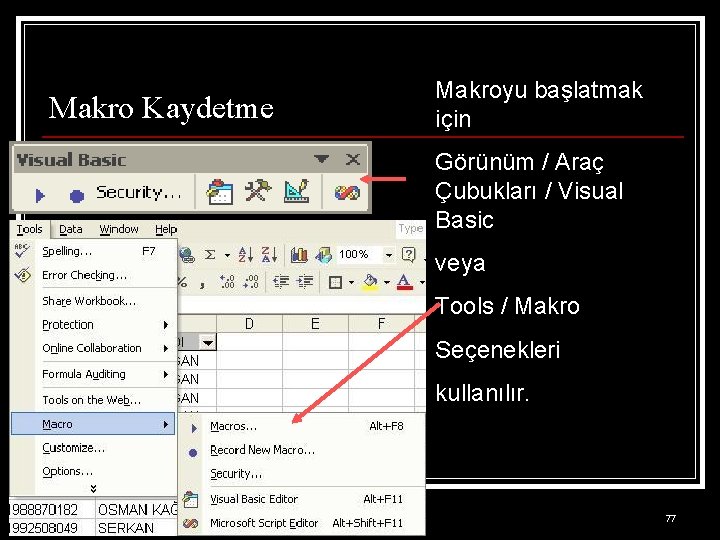The width and height of the screenshot is (720, 540).
Task: Run macro with Visual Basic toolbar play icon
Action: [40, 195]
